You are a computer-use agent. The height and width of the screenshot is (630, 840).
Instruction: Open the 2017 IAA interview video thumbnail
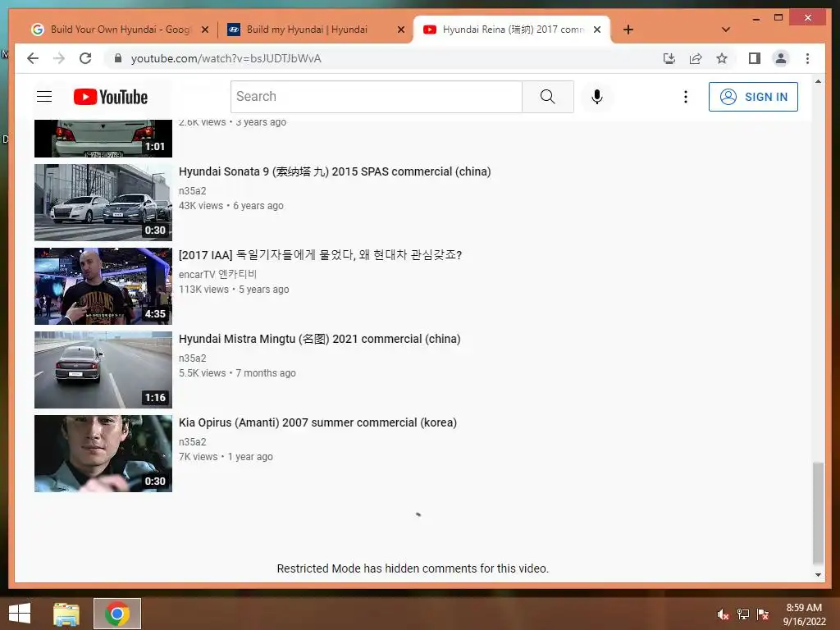pos(103,286)
